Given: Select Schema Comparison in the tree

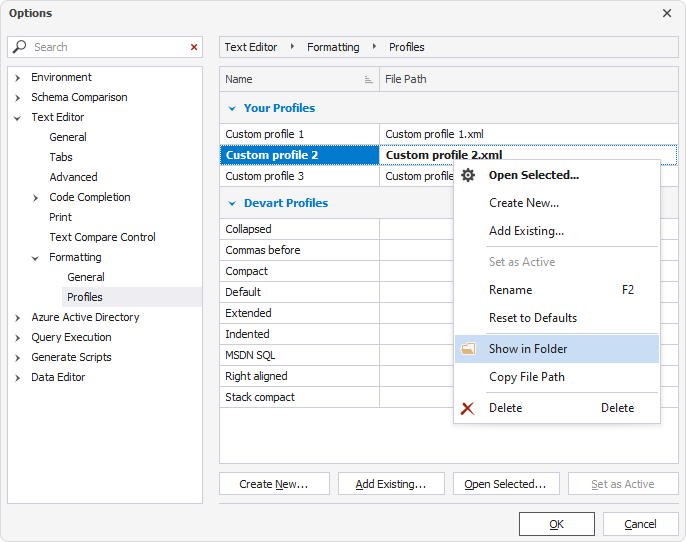Looking at the screenshot, I should pos(79,97).
